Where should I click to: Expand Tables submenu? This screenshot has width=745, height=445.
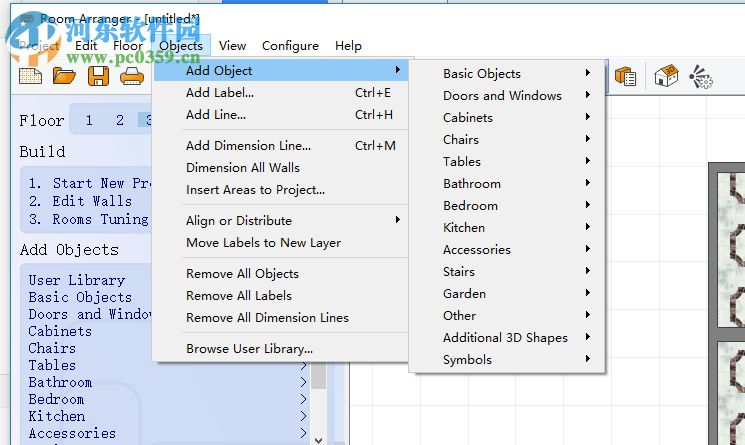507,161
